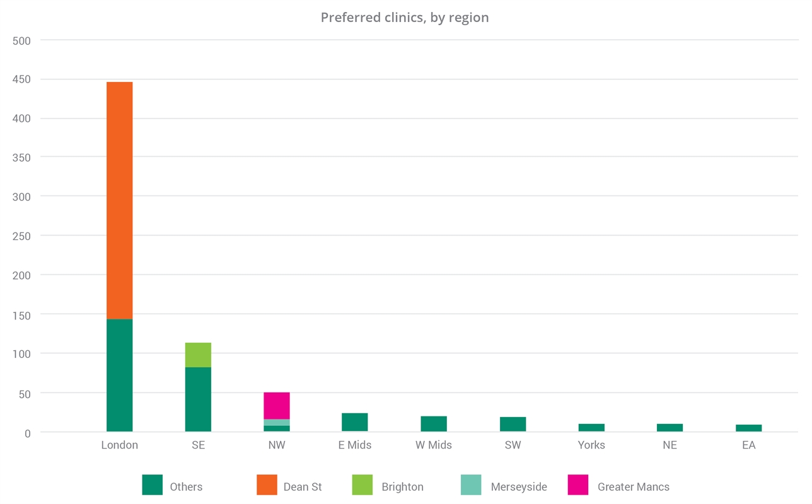Click the green Others segment of London bar
The image size is (812, 504).
tap(120, 375)
